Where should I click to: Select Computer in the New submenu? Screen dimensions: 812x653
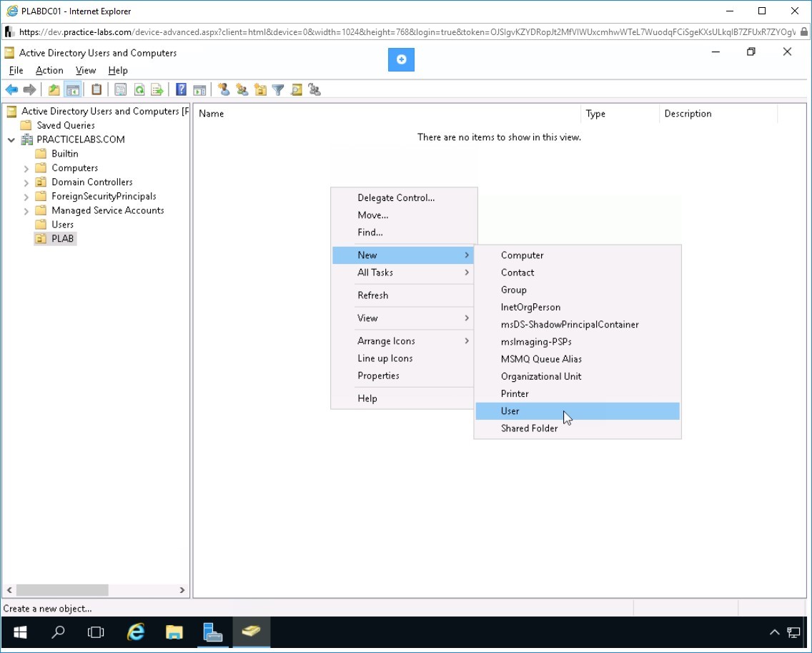[578, 255]
